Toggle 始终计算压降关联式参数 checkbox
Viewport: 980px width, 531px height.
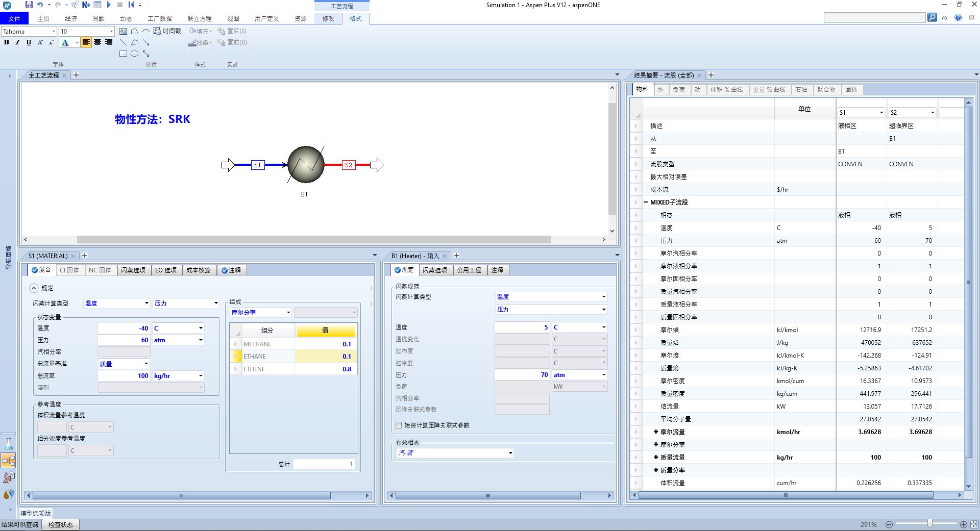[399, 425]
